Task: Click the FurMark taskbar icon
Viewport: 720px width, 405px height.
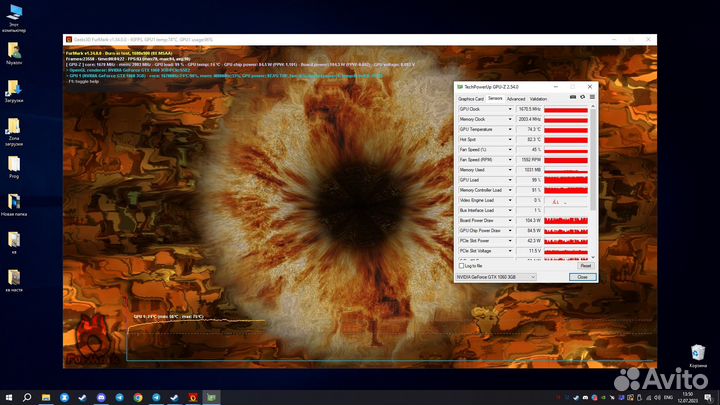Action: click(193, 397)
